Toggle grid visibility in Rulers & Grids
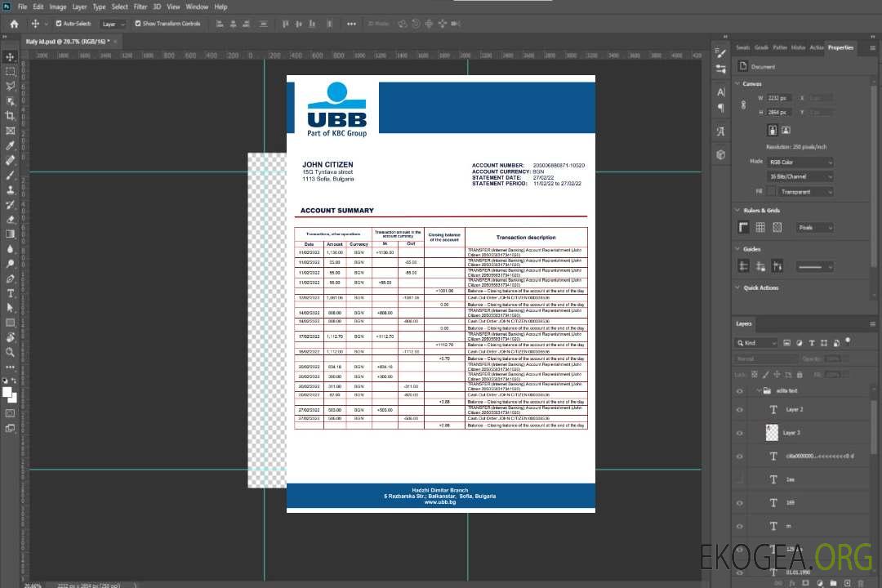 click(x=760, y=227)
